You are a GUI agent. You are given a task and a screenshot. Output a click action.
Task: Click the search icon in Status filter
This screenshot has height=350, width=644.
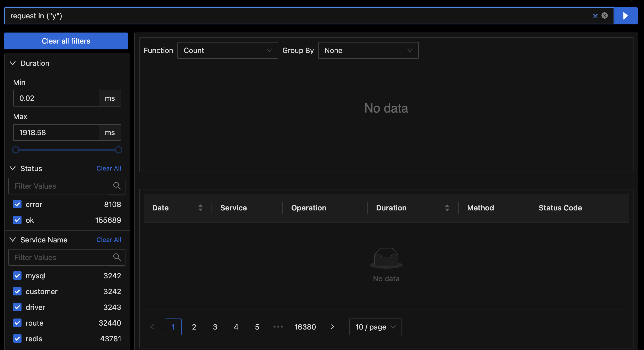click(117, 186)
